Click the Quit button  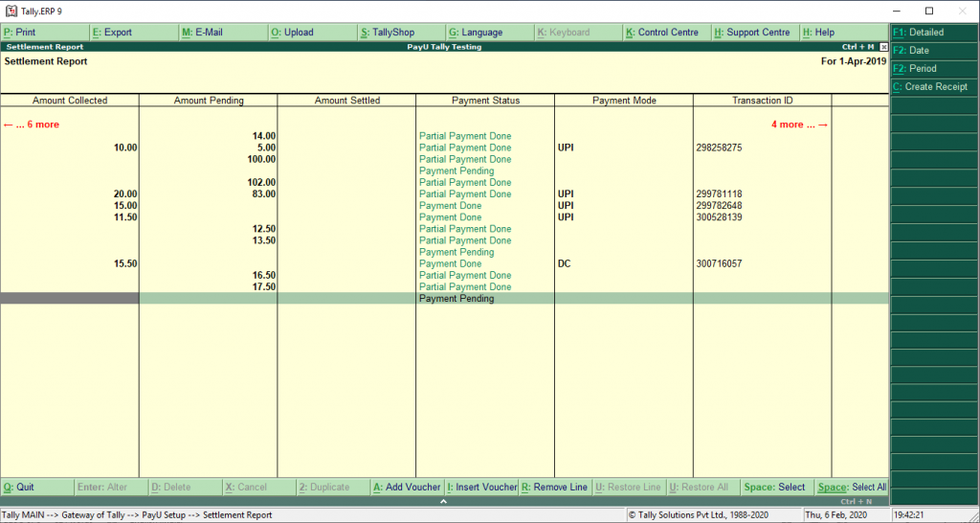click(37, 488)
